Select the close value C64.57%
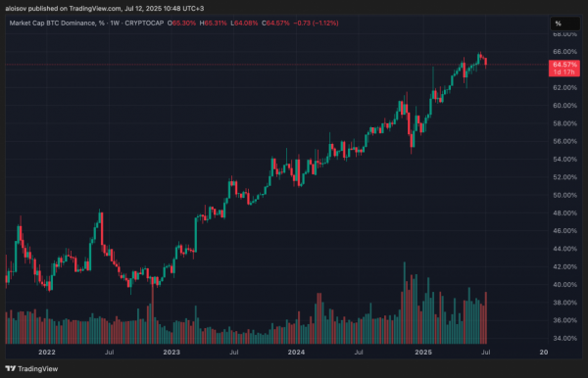Image resolution: width=588 pixels, height=378 pixels. click(275, 24)
